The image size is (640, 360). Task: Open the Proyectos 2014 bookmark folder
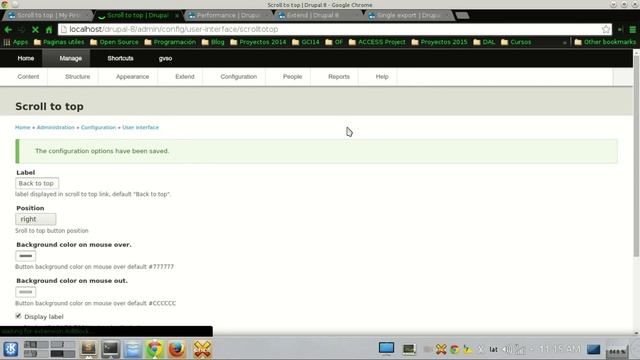(x=258, y=42)
